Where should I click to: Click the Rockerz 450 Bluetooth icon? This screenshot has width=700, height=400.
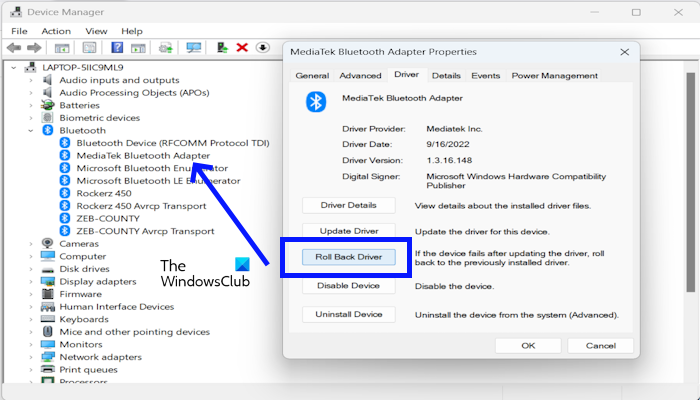pos(65,193)
